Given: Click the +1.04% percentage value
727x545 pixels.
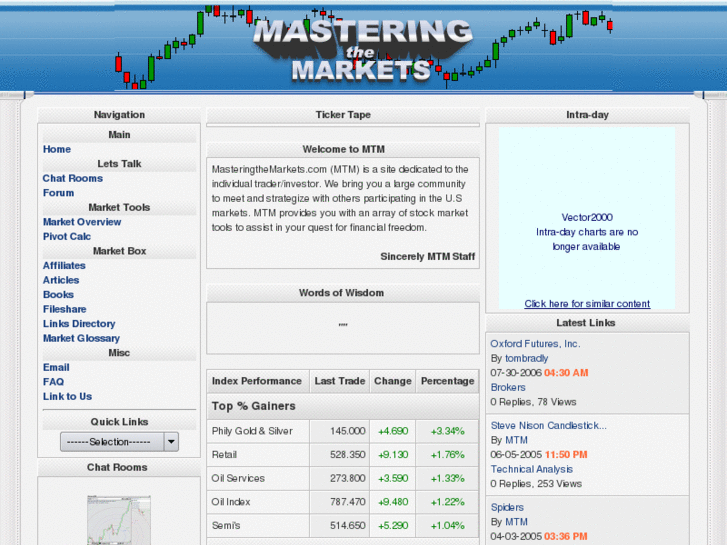Looking at the screenshot, I should tap(447, 526).
